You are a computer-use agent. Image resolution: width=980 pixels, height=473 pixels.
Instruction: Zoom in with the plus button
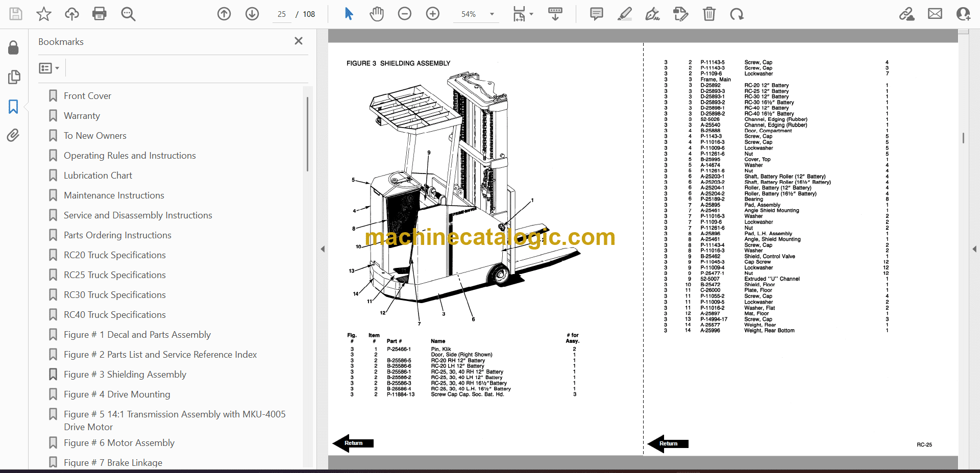click(x=433, y=14)
